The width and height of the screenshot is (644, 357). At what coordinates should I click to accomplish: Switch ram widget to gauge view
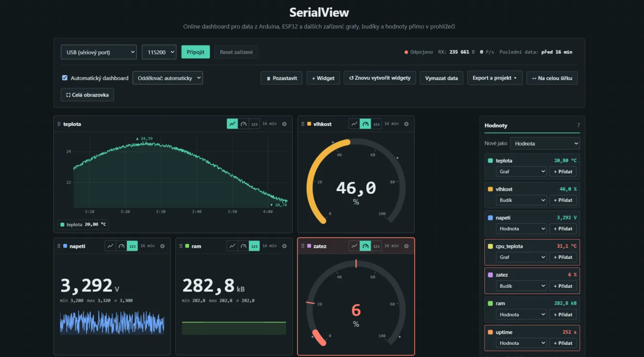244,246
